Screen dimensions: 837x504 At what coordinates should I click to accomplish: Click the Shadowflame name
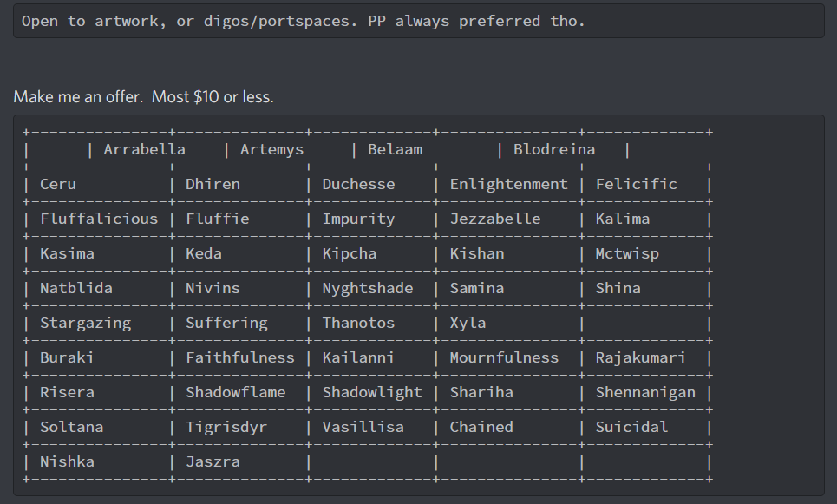235,392
